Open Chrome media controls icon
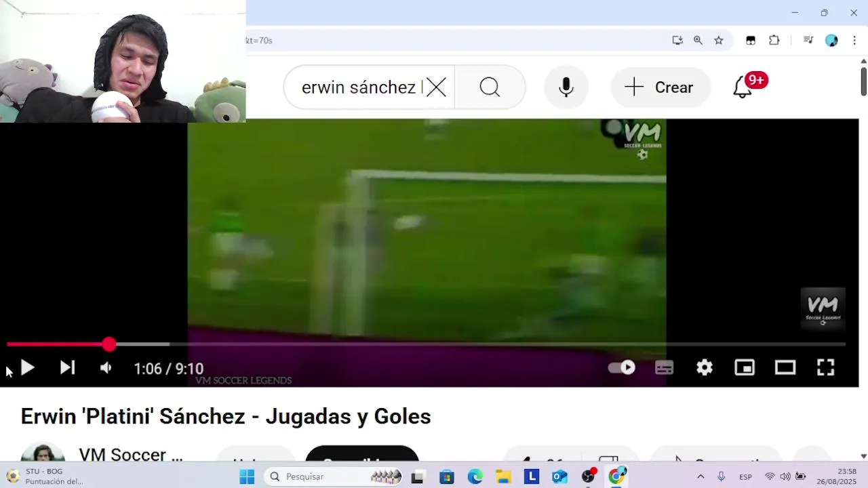868x488 pixels. (808, 41)
